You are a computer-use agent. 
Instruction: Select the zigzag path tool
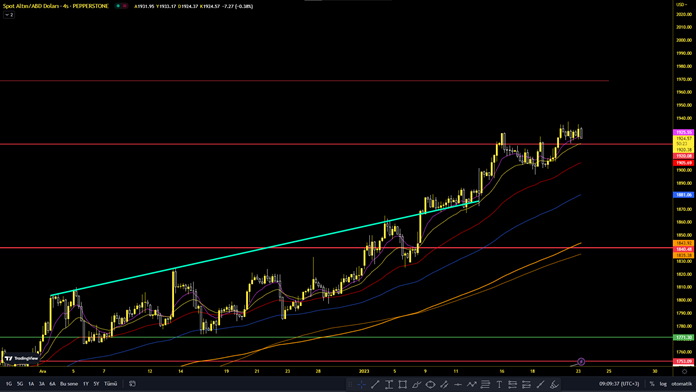pos(471,384)
